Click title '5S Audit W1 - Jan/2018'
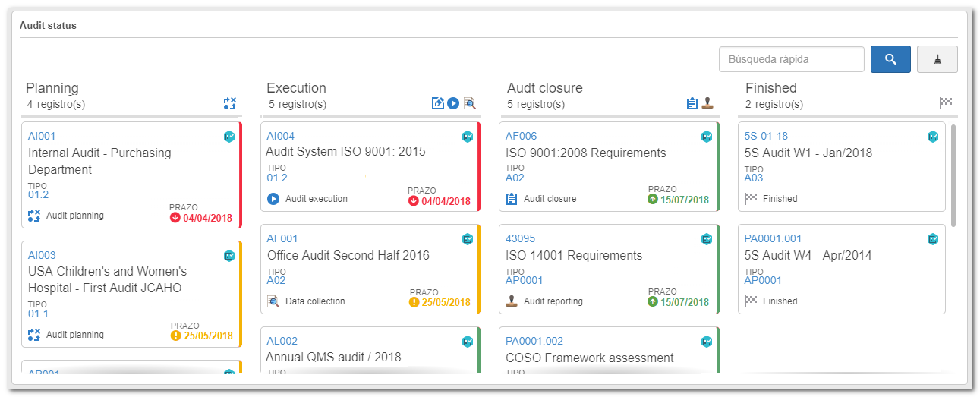 tap(808, 153)
